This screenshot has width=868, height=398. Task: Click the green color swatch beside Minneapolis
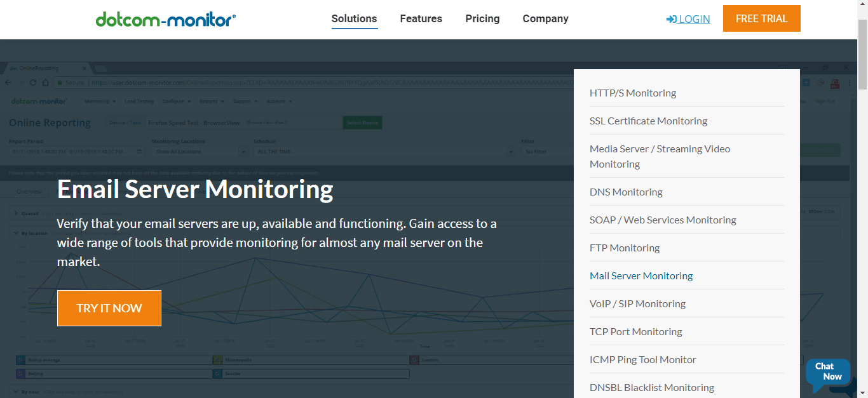tap(217, 359)
